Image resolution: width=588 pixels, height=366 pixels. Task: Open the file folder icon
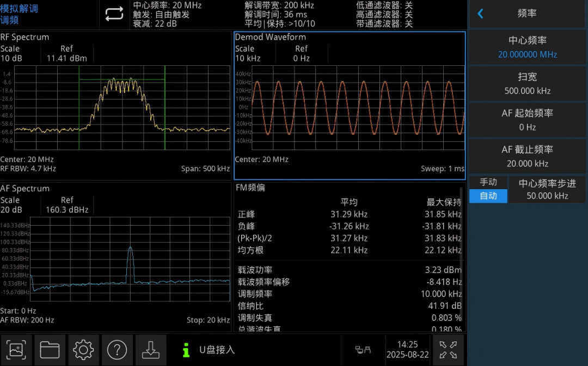(x=50, y=350)
